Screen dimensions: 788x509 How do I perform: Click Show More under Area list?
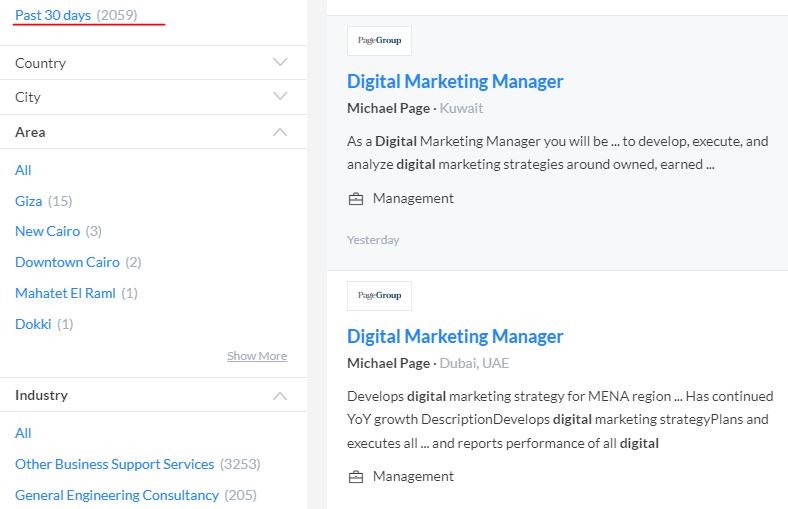pyautogui.click(x=257, y=356)
